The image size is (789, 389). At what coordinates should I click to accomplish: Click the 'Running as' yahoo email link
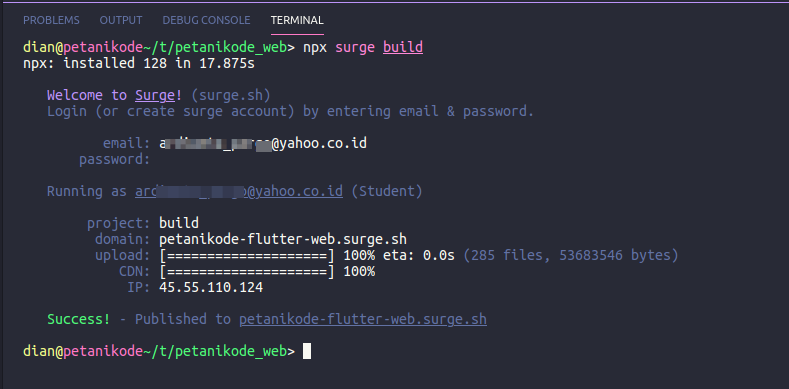[239, 192]
